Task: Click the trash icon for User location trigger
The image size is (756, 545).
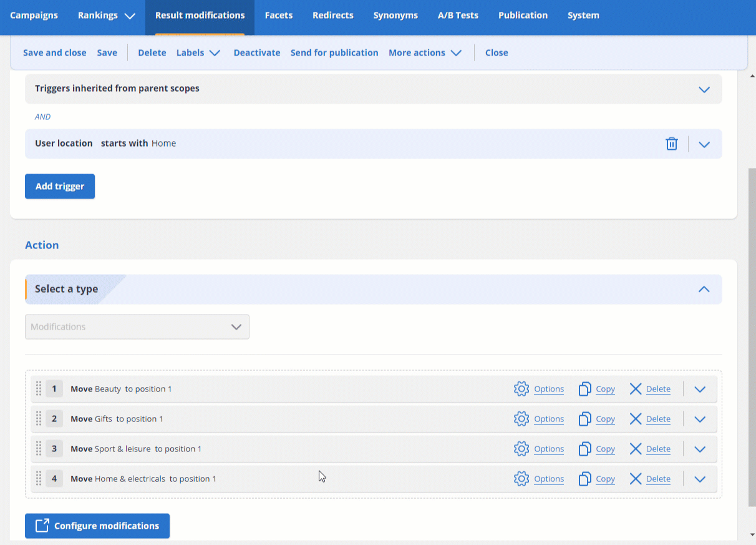Action: 672,144
